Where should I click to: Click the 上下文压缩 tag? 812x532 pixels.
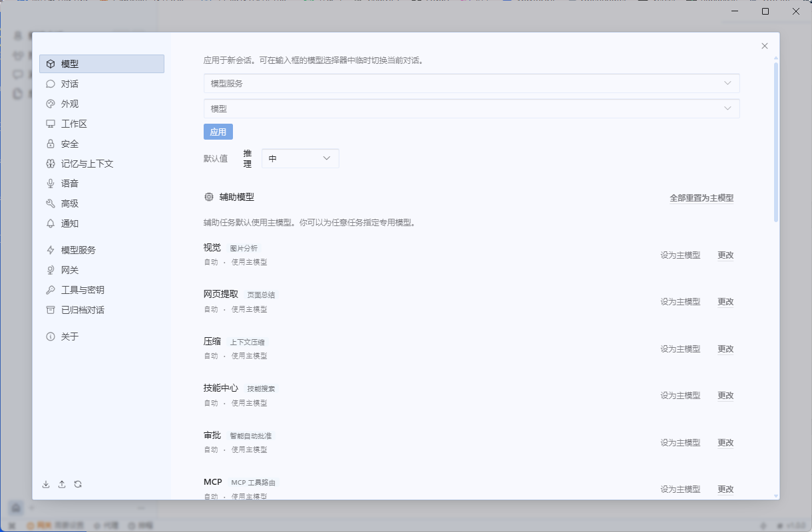[x=247, y=342]
